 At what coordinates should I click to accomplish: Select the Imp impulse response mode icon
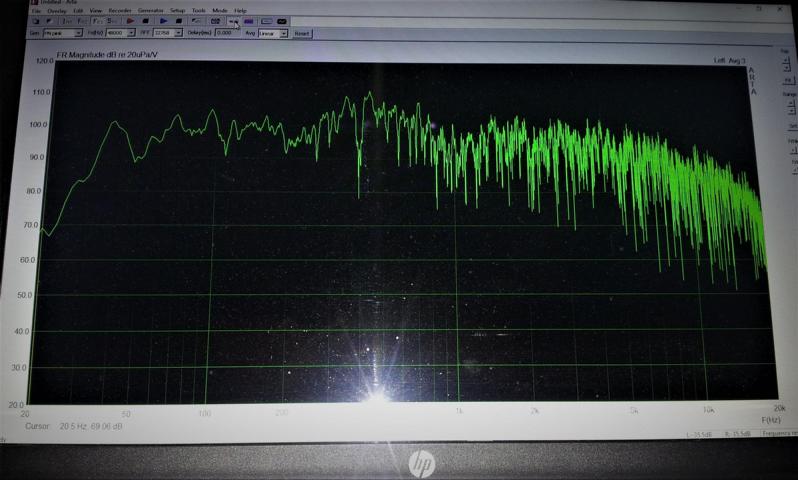67,21
